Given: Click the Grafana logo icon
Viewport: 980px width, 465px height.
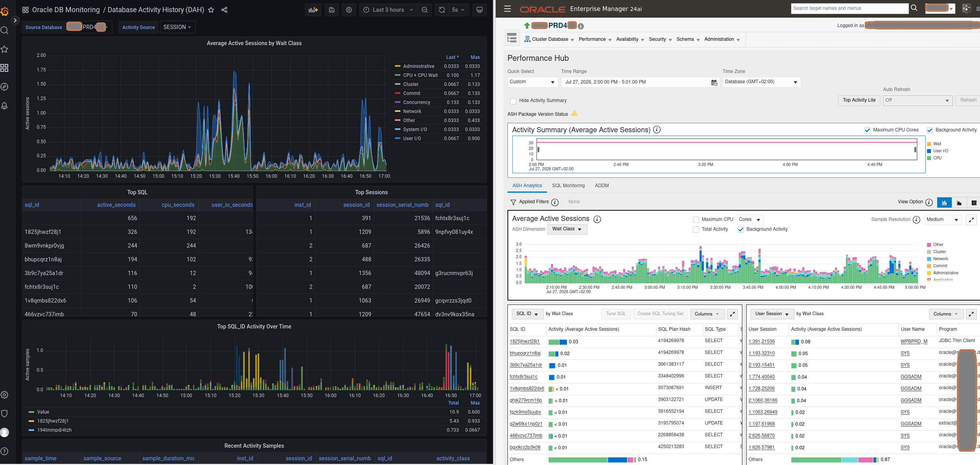Looking at the screenshot, I should 5,12.
